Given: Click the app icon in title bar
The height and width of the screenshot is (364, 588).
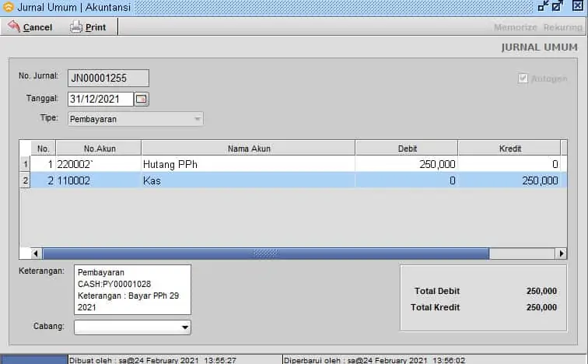Looking at the screenshot, I should point(9,7).
